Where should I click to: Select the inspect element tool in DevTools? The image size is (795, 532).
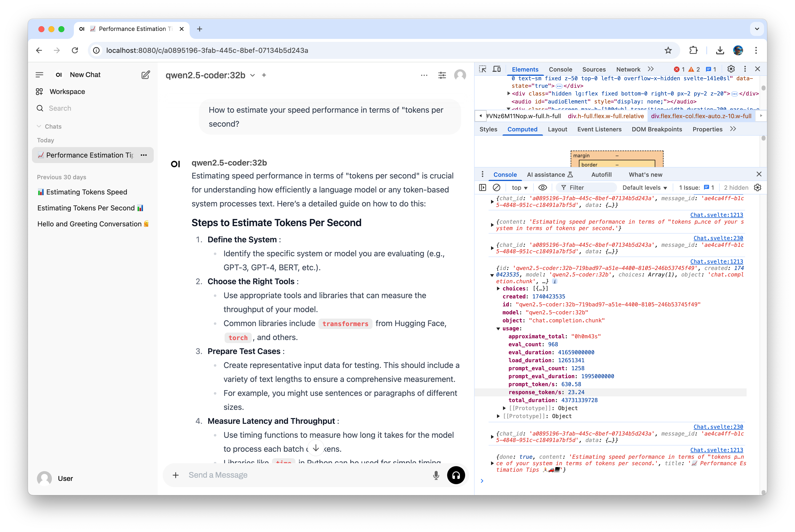(483, 69)
